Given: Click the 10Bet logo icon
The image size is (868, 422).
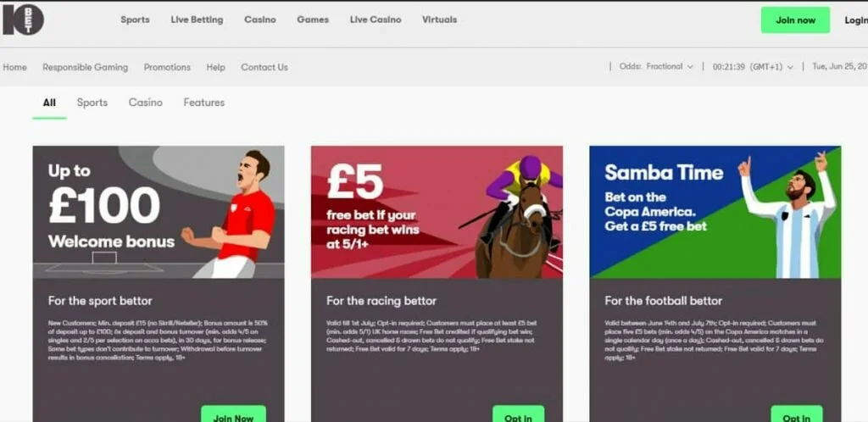Looking at the screenshot, I should point(23,19).
